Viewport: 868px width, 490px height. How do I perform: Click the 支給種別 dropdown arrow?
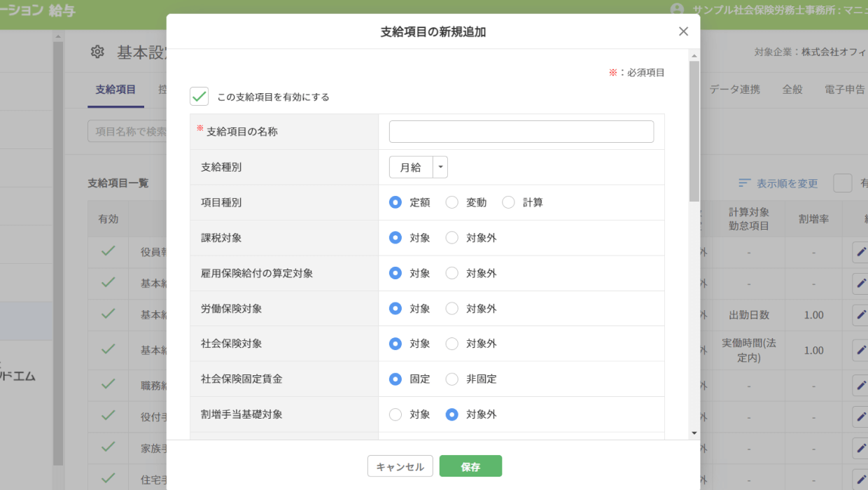[x=440, y=167]
